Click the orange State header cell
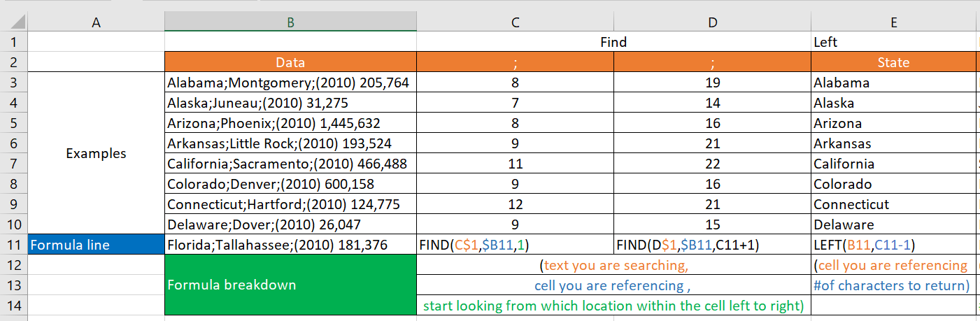980x321 pixels. 893,62
